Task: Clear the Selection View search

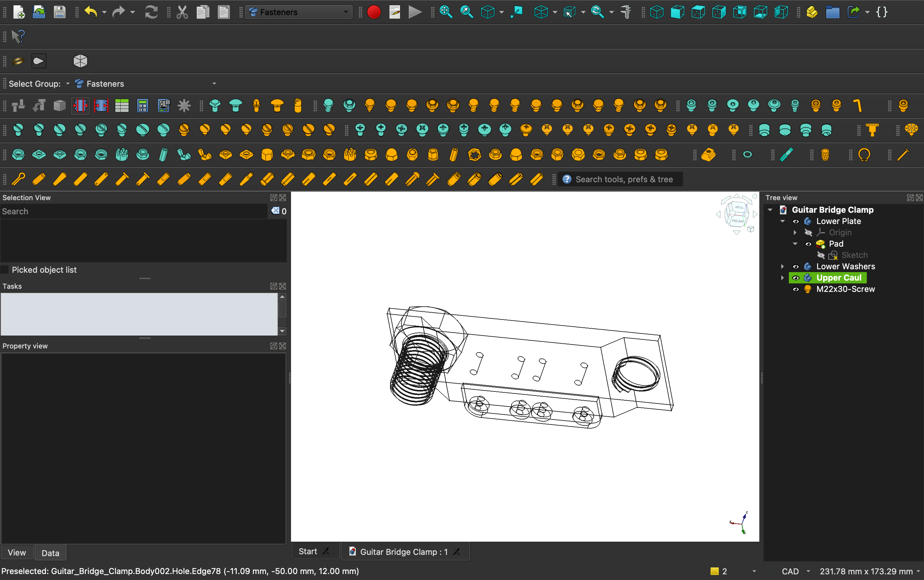Action: (x=276, y=211)
